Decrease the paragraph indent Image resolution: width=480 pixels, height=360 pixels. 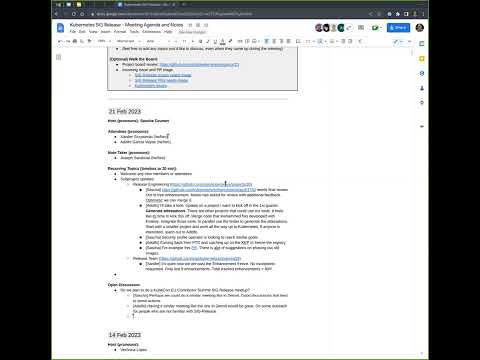coord(343,41)
